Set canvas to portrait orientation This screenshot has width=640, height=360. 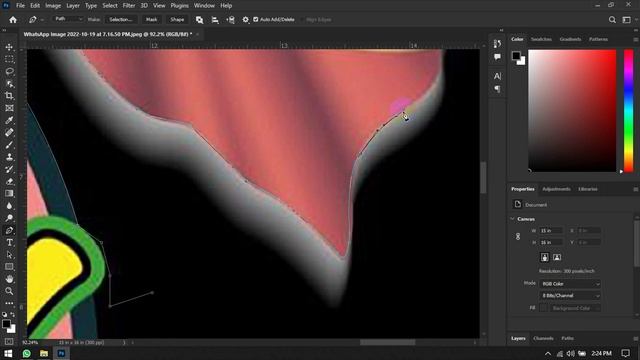click(544, 257)
